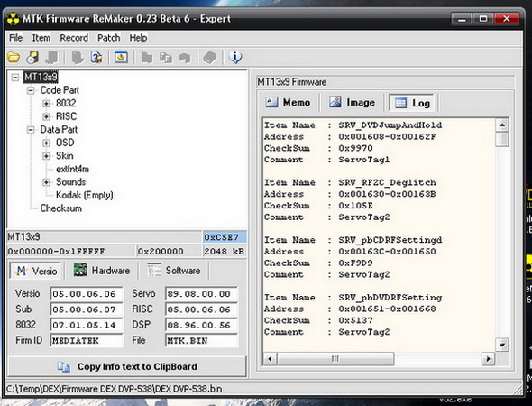532x406 pixels.
Task: Click the blue info balloon toolbar icon
Action: point(235,57)
